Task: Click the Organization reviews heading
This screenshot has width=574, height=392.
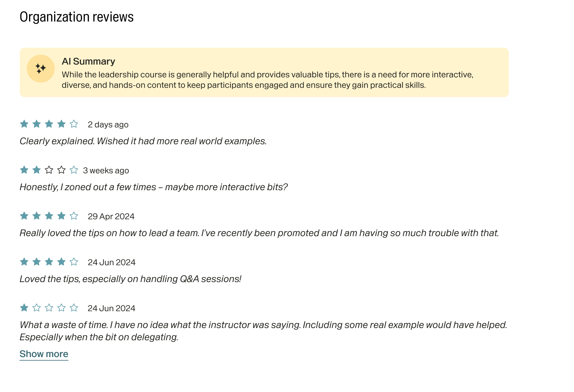Action: click(77, 17)
